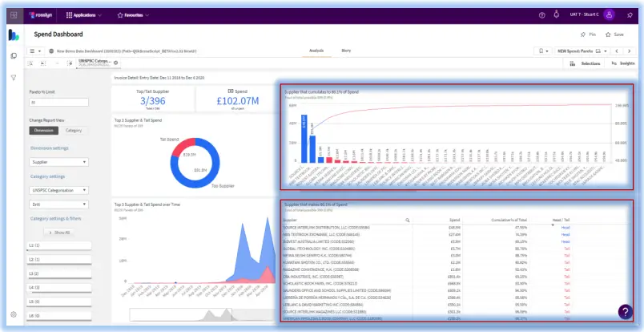The height and width of the screenshot is (332, 644).
Task: Clear all selections icon
Action: [70, 63]
